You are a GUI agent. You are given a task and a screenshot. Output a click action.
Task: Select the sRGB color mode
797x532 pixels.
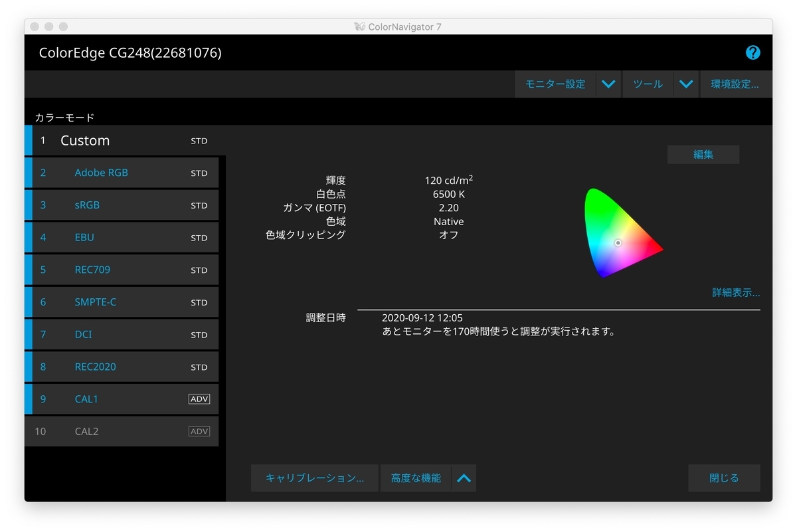pos(122,205)
